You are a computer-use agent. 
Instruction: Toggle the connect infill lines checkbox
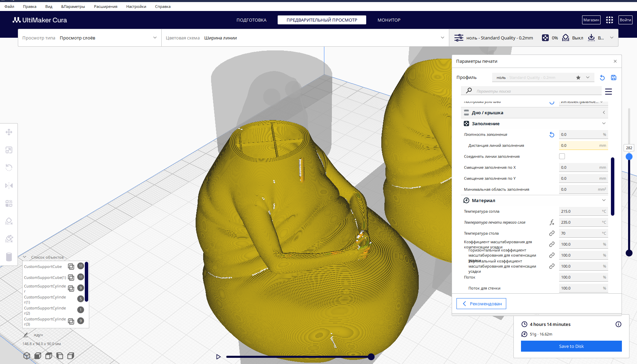pos(562,156)
